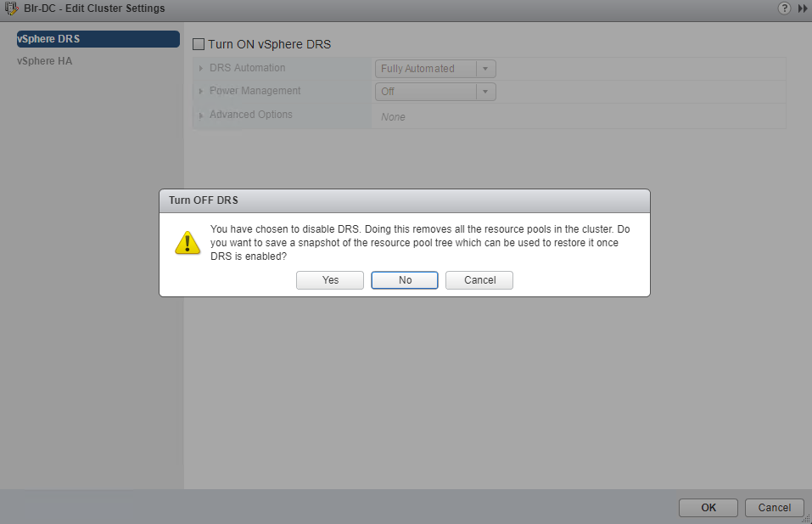812x524 pixels.
Task: Select vSphere DRS in the sidebar
Action: pos(98,39)
